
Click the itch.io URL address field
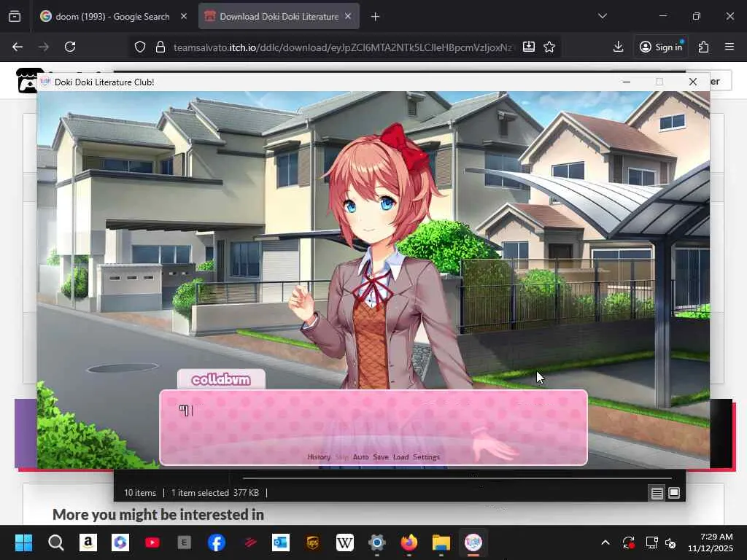[343, 47]
